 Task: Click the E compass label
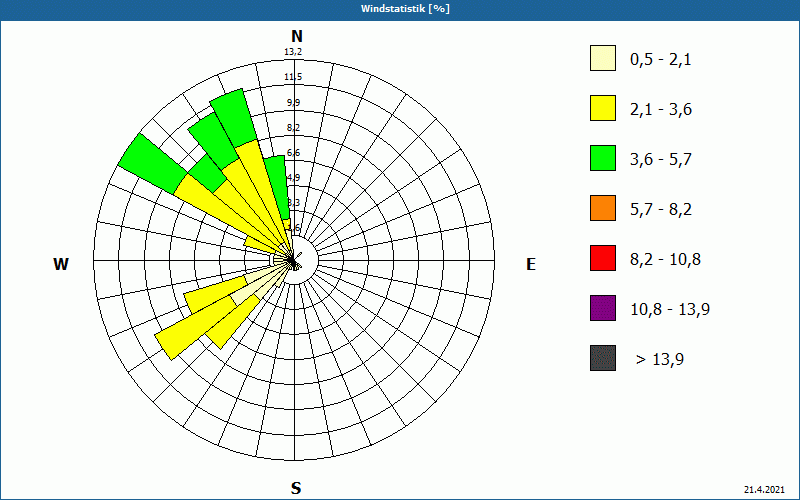[531, 264]
